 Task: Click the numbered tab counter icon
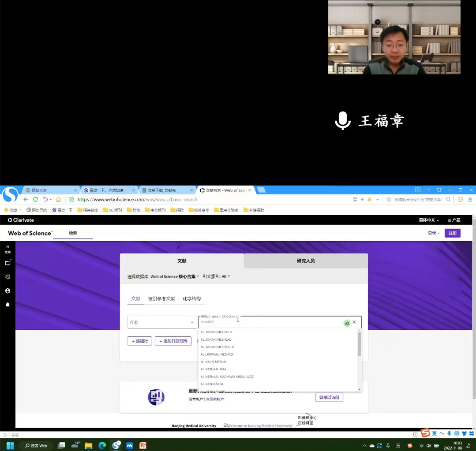(x=418, y=190)
